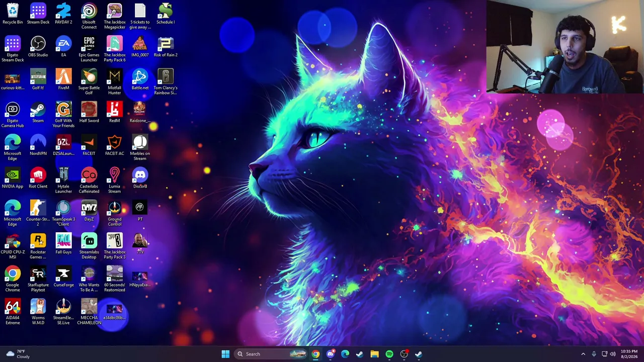
Task: Open the NVIDIA App desktop icon
Action: (13, 178)
